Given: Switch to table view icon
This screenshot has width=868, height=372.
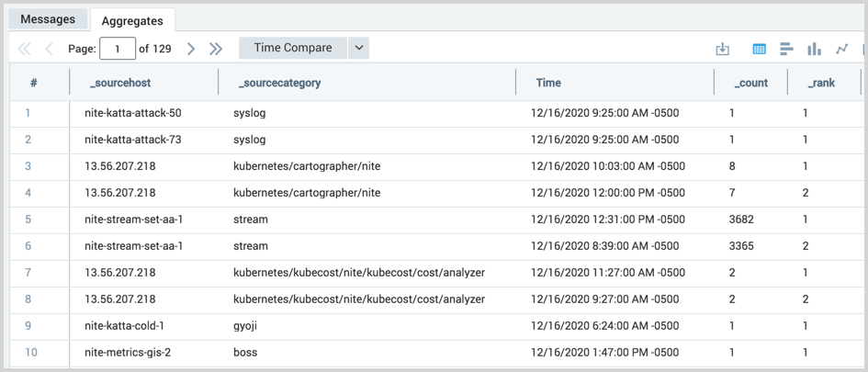Looking at the screenshot, I should click(x=760, y=49).
